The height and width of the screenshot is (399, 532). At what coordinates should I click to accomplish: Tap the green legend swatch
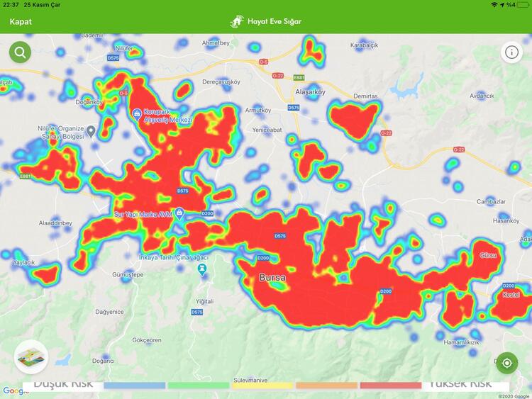coord(198,386)
